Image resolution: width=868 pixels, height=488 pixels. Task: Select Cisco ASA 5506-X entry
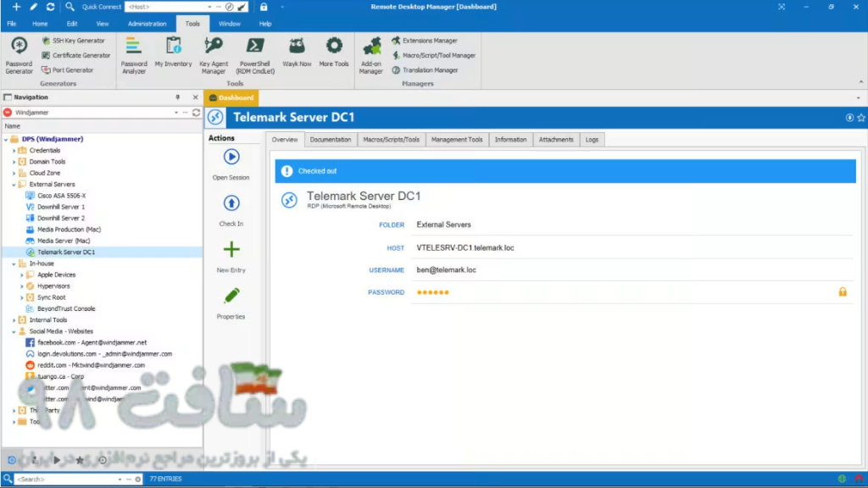(61, 196)
